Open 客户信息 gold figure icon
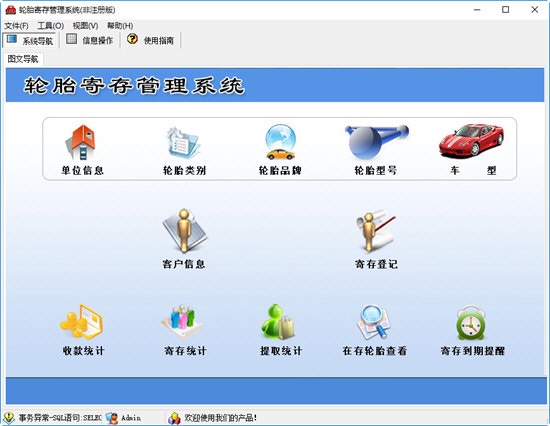Screen dimensions: 550x426 pyautogui.click(x=185, y=231)
